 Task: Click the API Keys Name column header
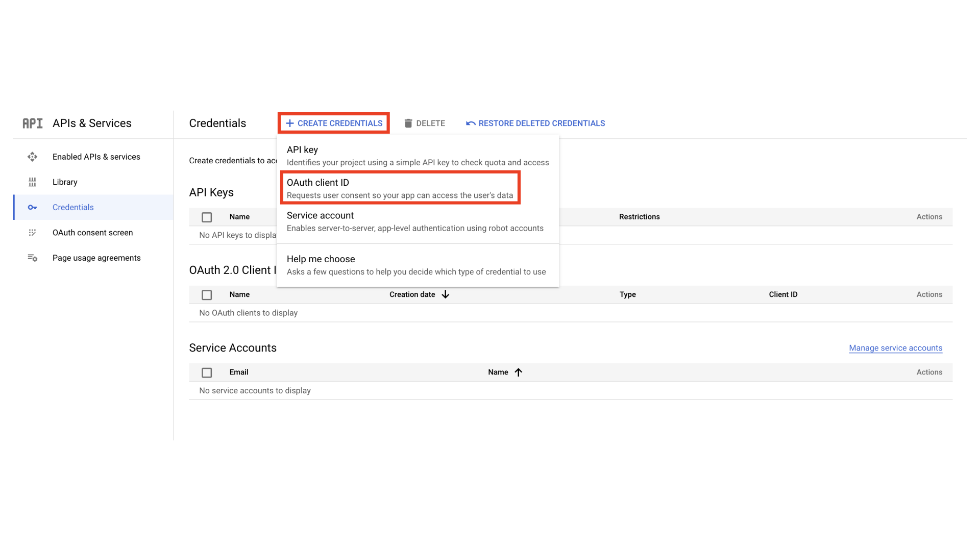click(239, 217)
